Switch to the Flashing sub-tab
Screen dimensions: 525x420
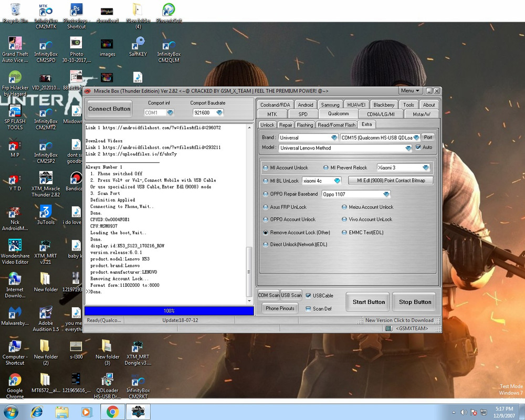pyautogui.click(x=304, y=125)
